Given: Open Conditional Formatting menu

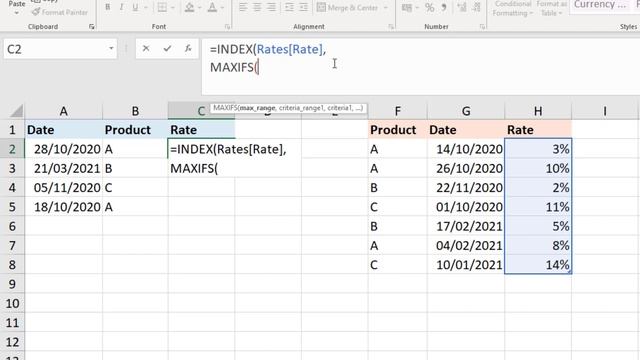Looking at the screenshot, I should point(512,8).
